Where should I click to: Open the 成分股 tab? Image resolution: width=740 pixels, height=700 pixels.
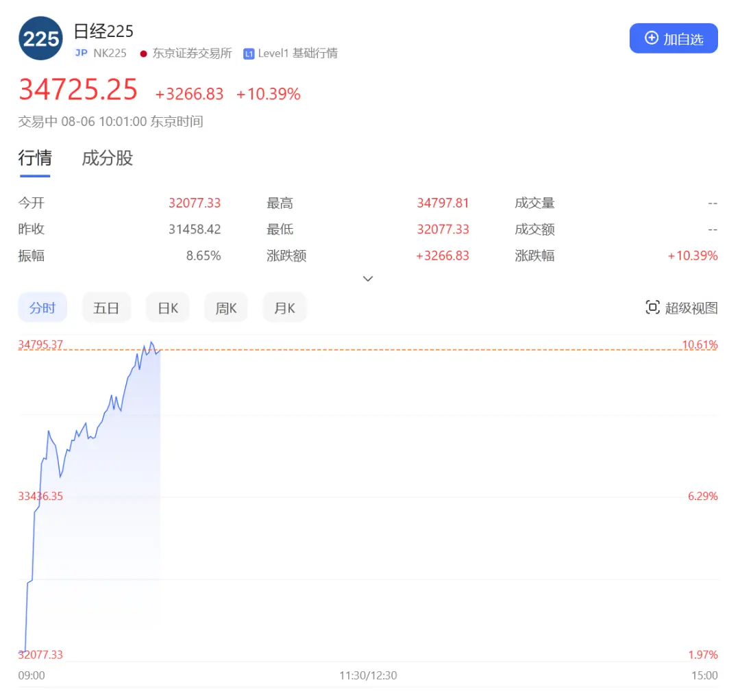click(x=107, y=158)
